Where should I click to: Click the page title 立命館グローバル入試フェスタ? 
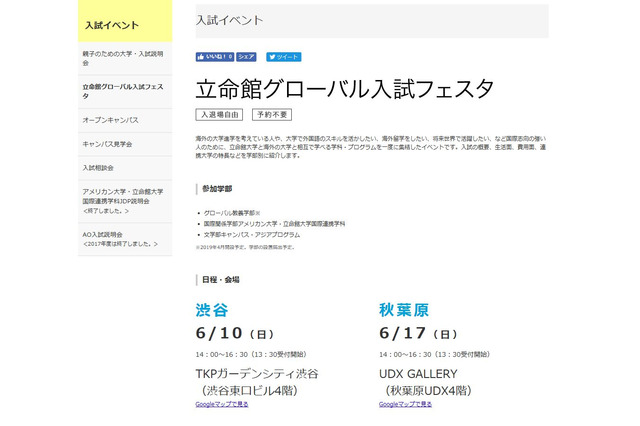pyautogui.click(x=345, y=89)
